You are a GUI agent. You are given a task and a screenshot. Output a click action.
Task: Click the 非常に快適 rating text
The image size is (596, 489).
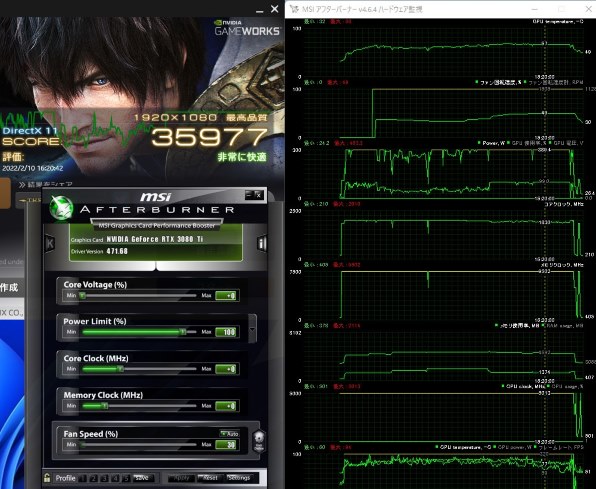pyautogui.click(x=242, y=157)
